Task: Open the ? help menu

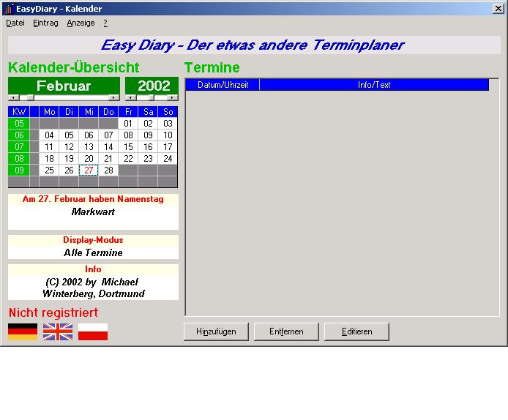Action: (x=105, y=23)
